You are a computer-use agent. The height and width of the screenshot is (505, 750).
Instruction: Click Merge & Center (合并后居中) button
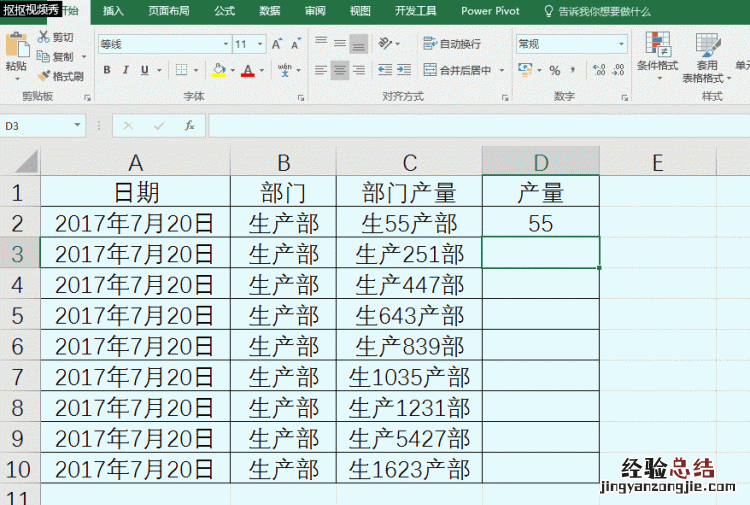click(x=457, y=70)
